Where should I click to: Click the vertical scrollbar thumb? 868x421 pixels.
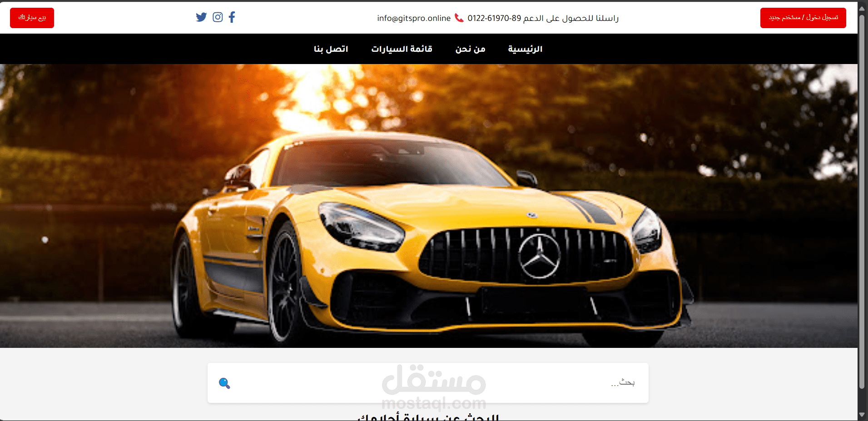click(862, 202)
